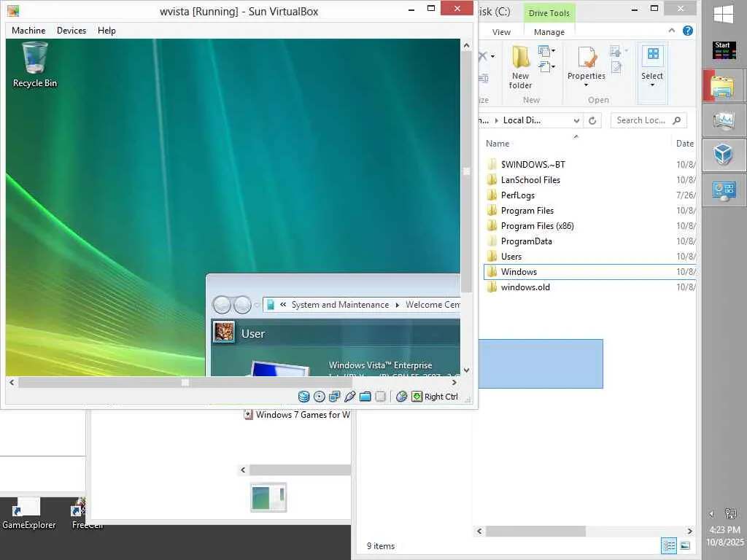Click the File Explorer horizontal scrollbar thumb
This screenshot has width=747, height=560.
tap(535, 531)
